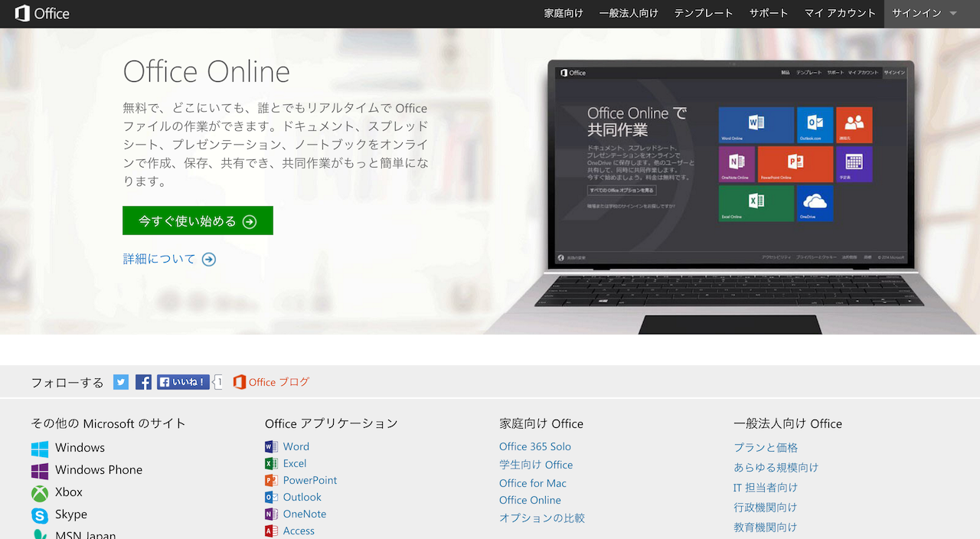Open the Outlook text link
980x539 pixels.
pyautogui.click(x=302, y=497)
